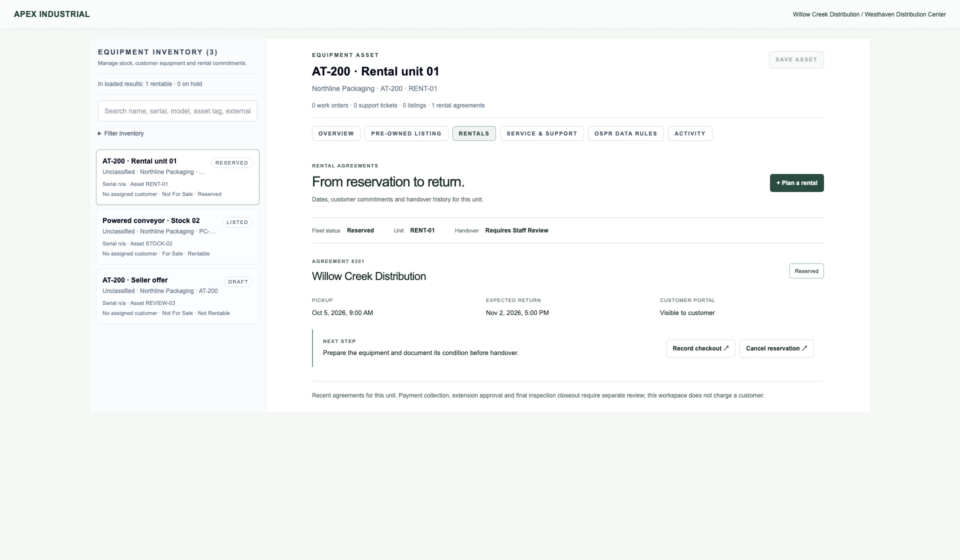Click the arrow icon on Cancel reservation
The height and width of the screenshot is (560, 960).
pos(804,348)
